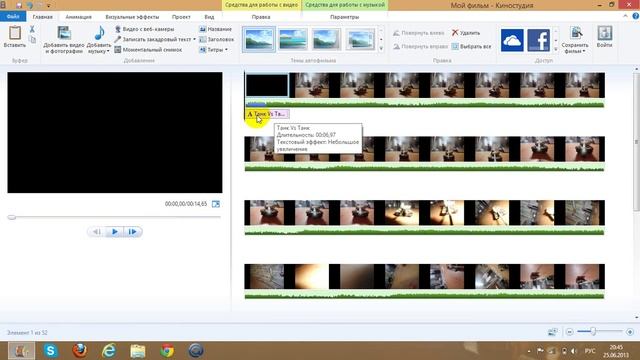Expand Записать закадровый текст dropdown arrow

point(194,40)
